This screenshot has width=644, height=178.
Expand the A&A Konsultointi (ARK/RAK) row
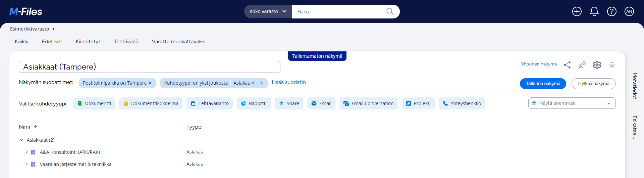point(27,152)
